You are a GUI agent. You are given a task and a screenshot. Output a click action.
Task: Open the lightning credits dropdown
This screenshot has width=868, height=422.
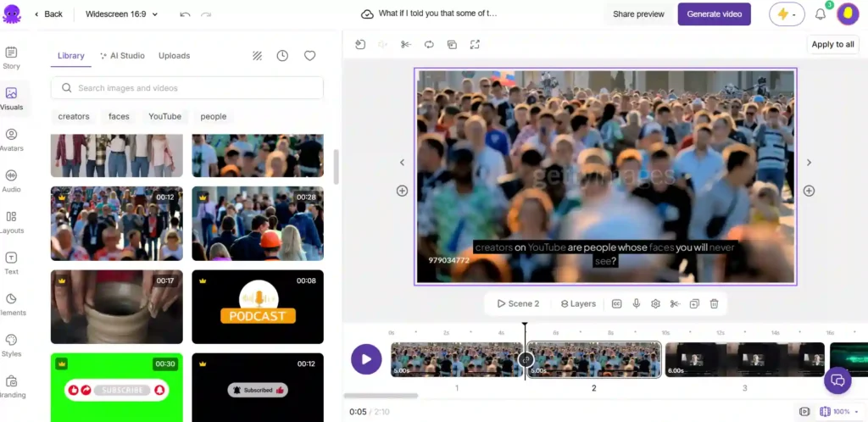[787, 14]
